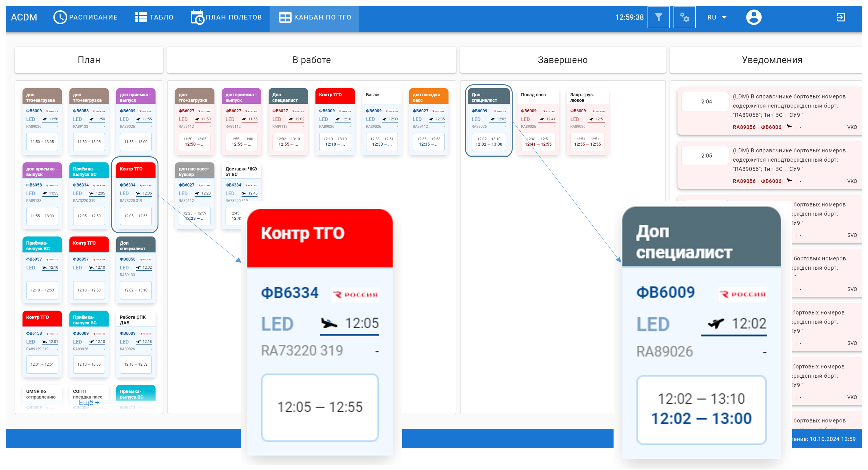Open the доп пас пасс+буксир card
Image resolution: width=868 pixels, height=470 pixels.
point(194,195)
